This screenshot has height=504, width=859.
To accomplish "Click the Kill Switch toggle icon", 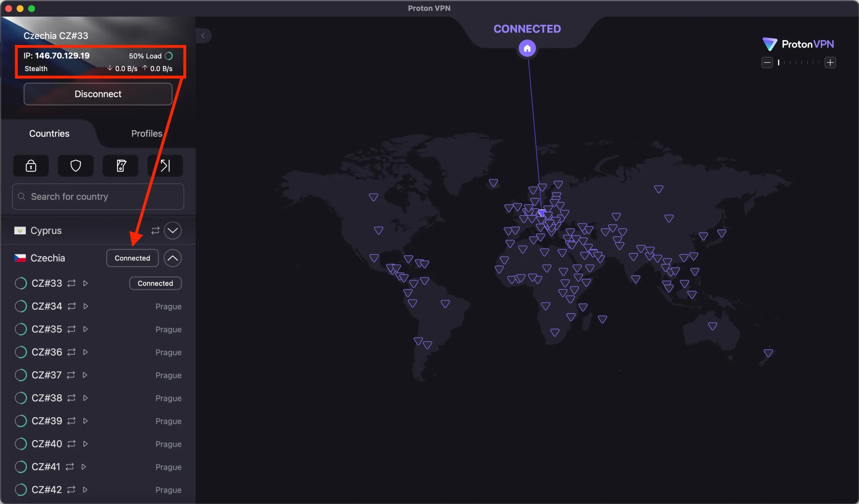I will point(120,166).
